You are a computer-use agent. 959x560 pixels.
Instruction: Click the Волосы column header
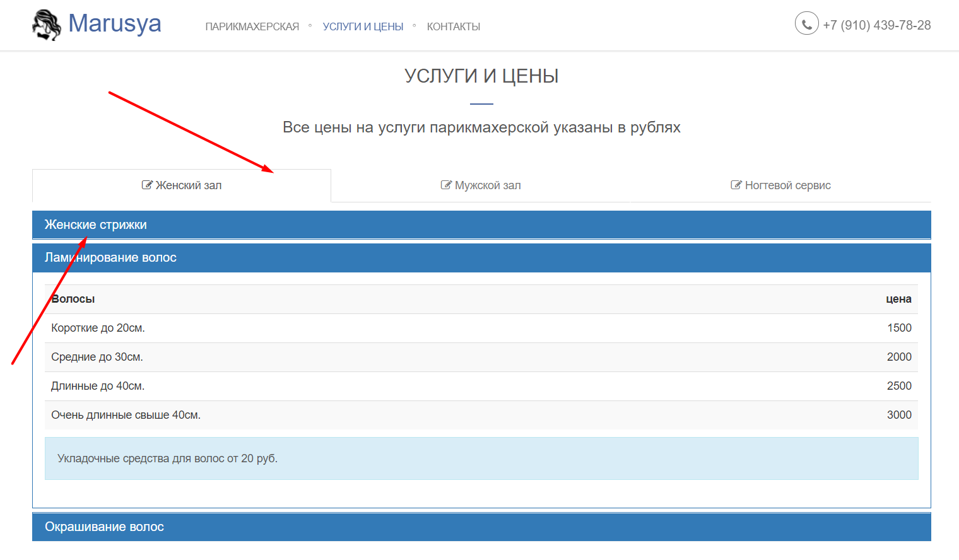click(73, 299)
